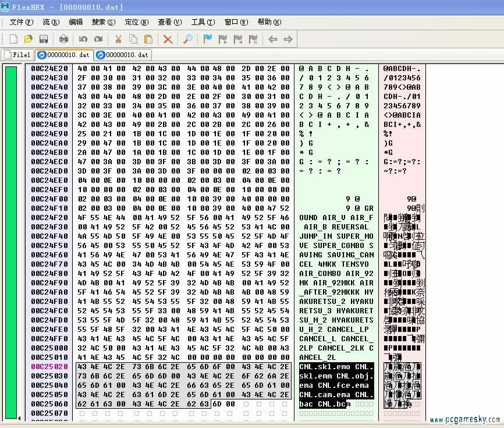This screenshot has height=428, width=504.
Task: Open the 定位(N) menu
Action: click(x=137, y=22)
